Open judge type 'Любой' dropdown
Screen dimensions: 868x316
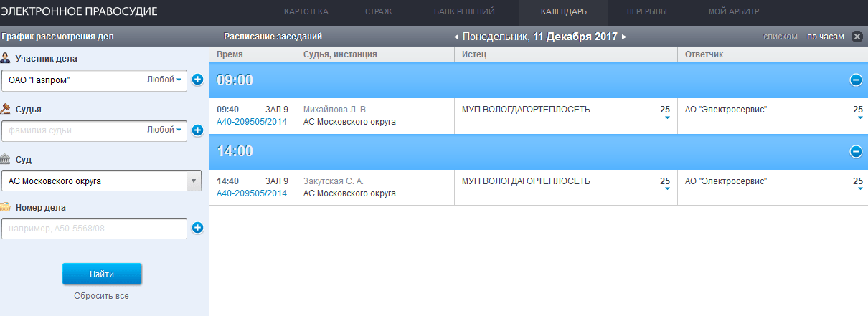164,130
